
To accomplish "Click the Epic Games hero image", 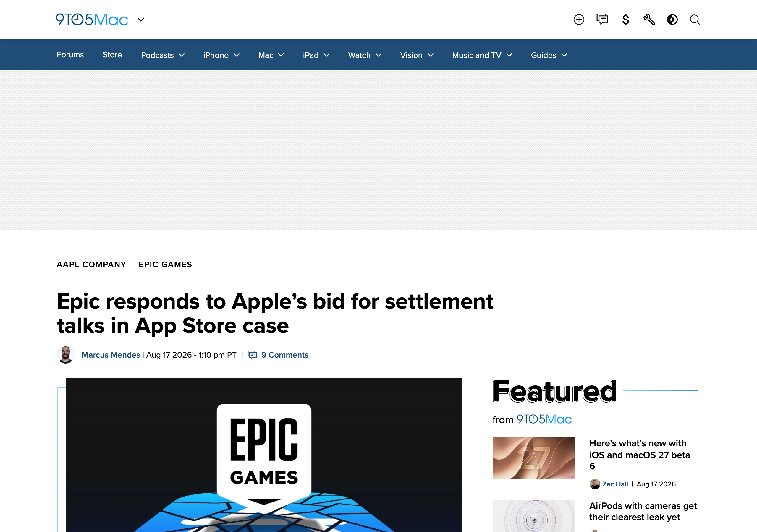I will (264, 455).
